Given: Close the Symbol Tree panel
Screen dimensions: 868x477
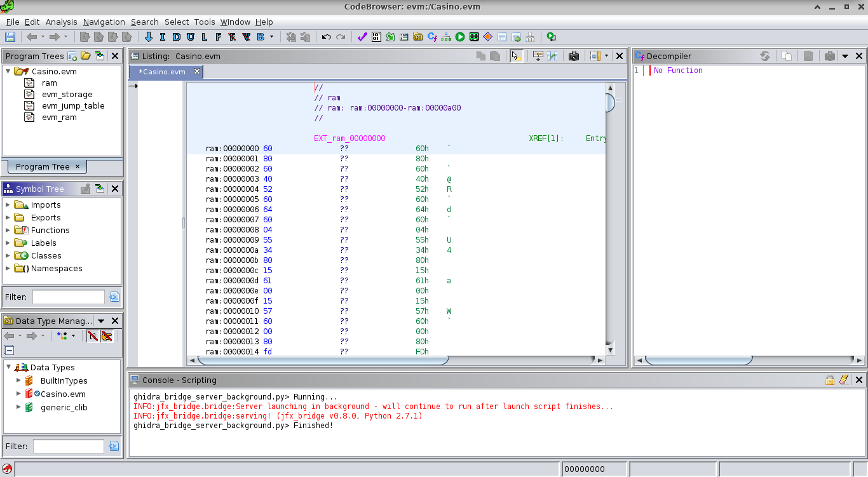Looking at the screenshot, I should point(115,189).
